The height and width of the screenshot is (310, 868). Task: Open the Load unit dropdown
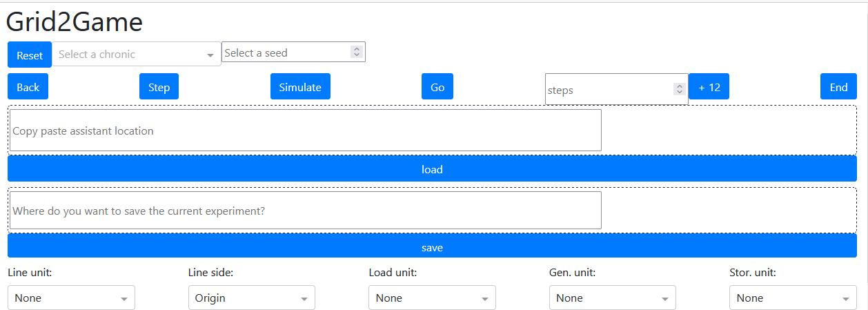tap(433, 298)
